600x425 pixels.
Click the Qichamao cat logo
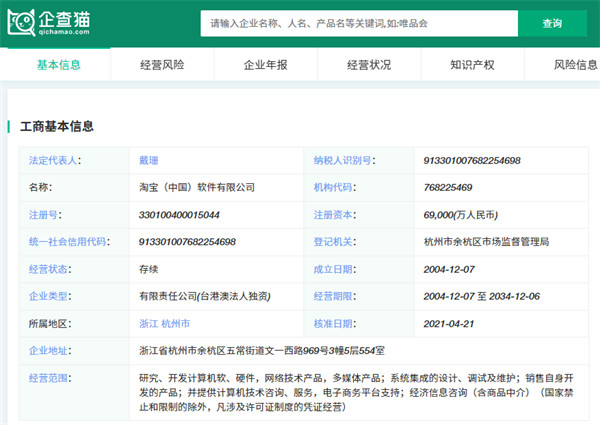[x=49, y=23]
